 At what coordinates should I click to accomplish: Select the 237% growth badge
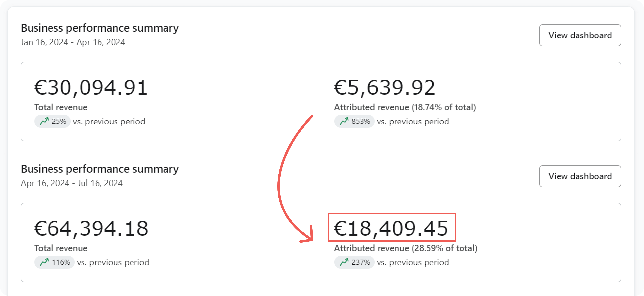tap(354, 262)
